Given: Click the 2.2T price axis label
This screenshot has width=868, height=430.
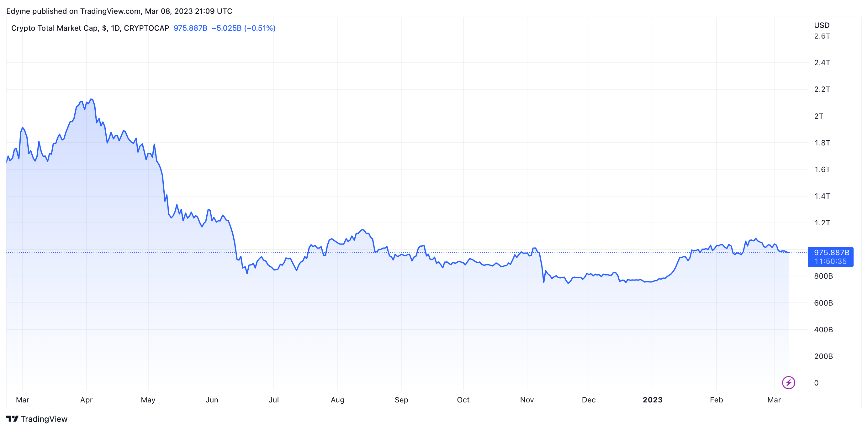Looking at the screenshot, I should 822,89.
